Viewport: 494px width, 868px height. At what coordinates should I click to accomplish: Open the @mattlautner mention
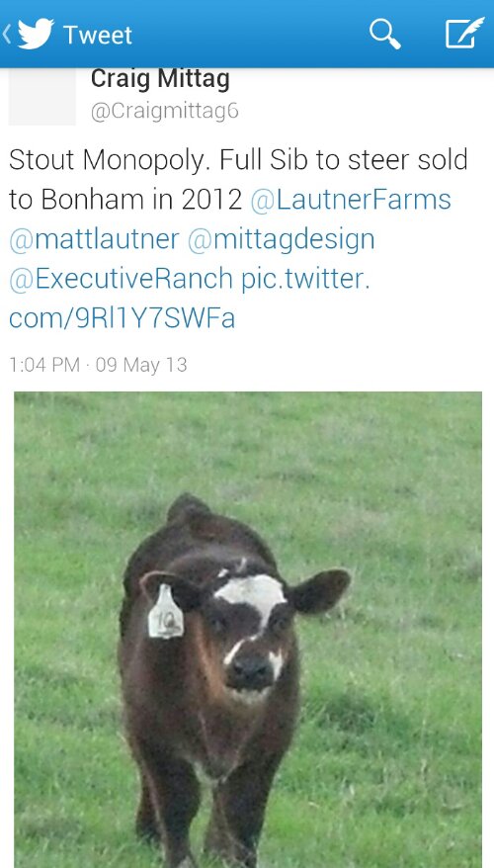pos(94,239)
